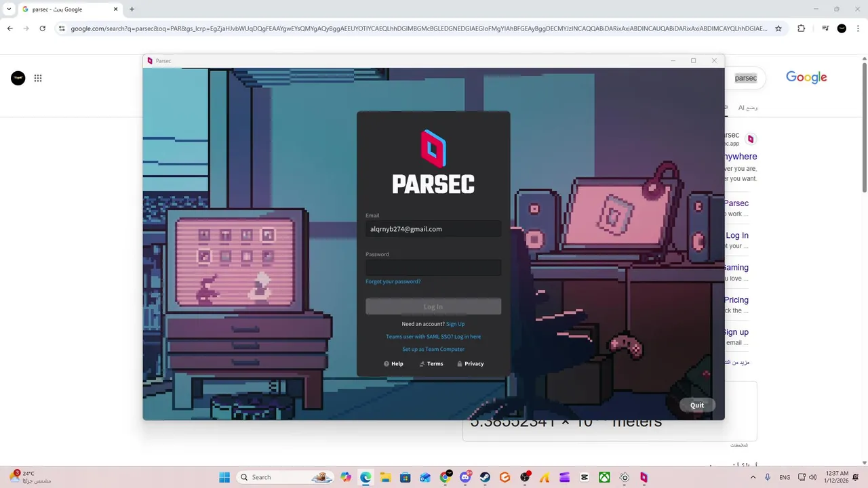The height and width of the screenshot is (488, 868).
Task: Click Parsec favicon in search result
Action: coord(750,139)
